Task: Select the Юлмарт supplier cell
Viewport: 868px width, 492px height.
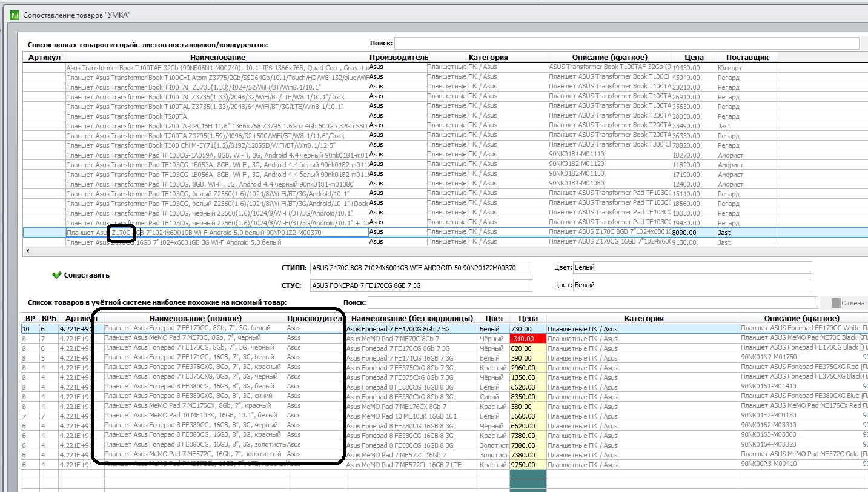Action: [747, 68]
